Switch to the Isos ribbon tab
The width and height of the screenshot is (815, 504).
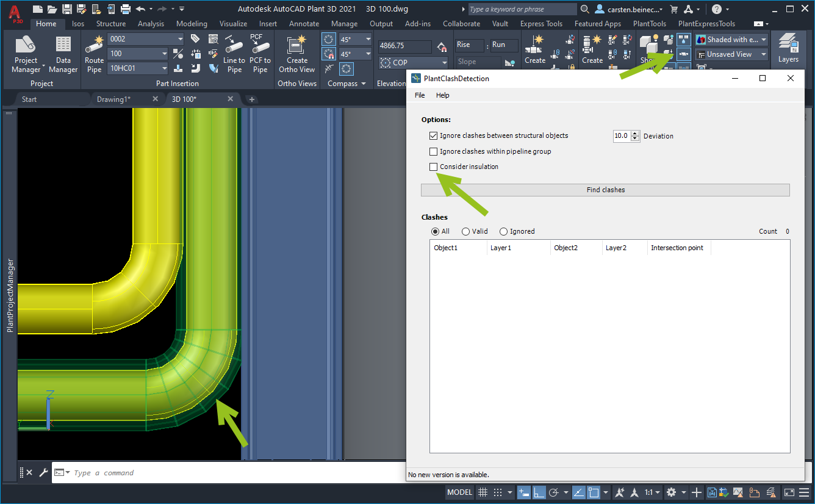point(78,24)
